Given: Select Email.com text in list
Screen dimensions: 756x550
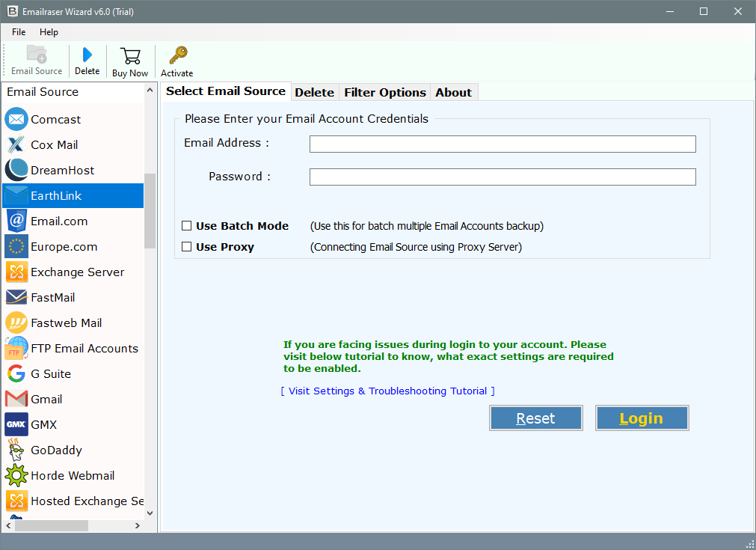Looking at the screenshot, I should point(59,221).
